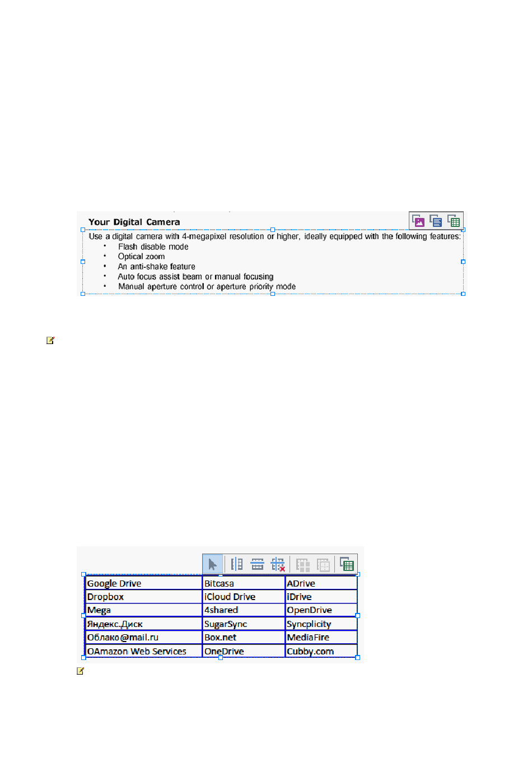Click the text area icon above the camera text
This screenshot has height=762, width=532.
tap(436, 221)
